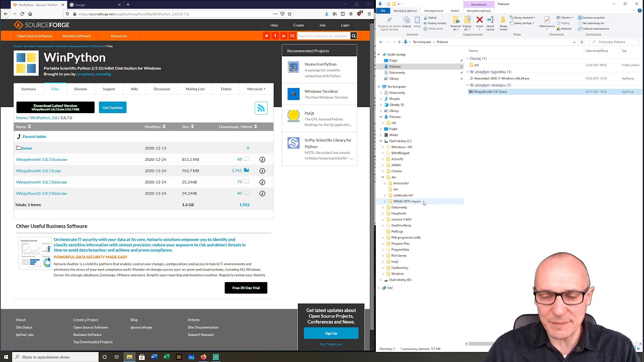Screen dimensions: 644x362
Task: Open the Mercurial dropdown tab
Action: click(256, 89)
